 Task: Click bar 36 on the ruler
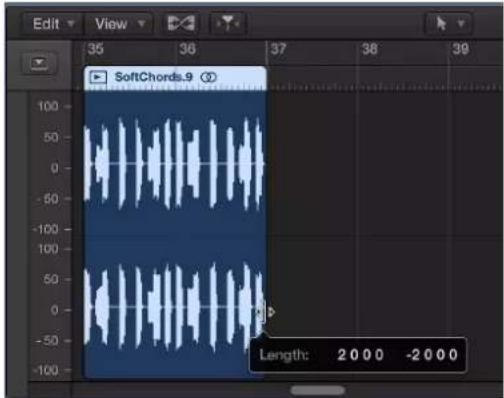187,49
